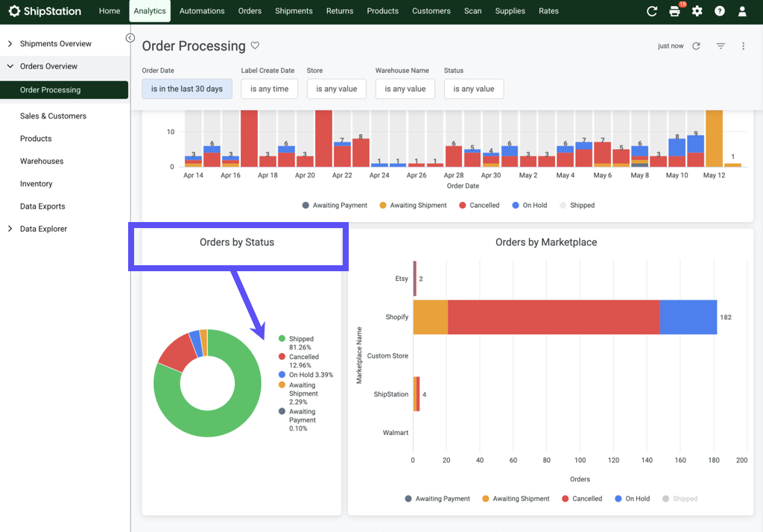
Task: Open the Automations tab
Action: [202, 10]
